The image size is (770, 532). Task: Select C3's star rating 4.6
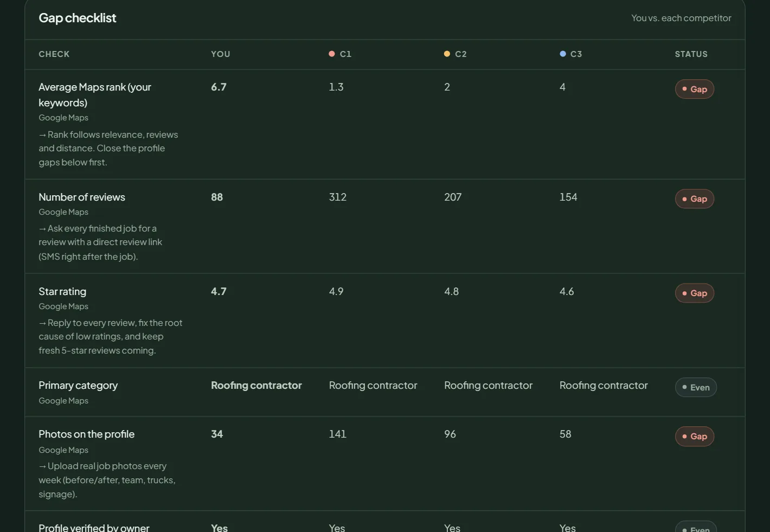(x=567, y=291)
